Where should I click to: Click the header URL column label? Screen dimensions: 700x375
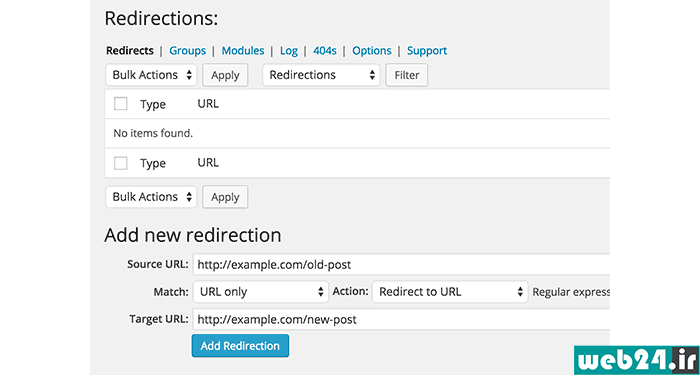[x=208, y=104]
